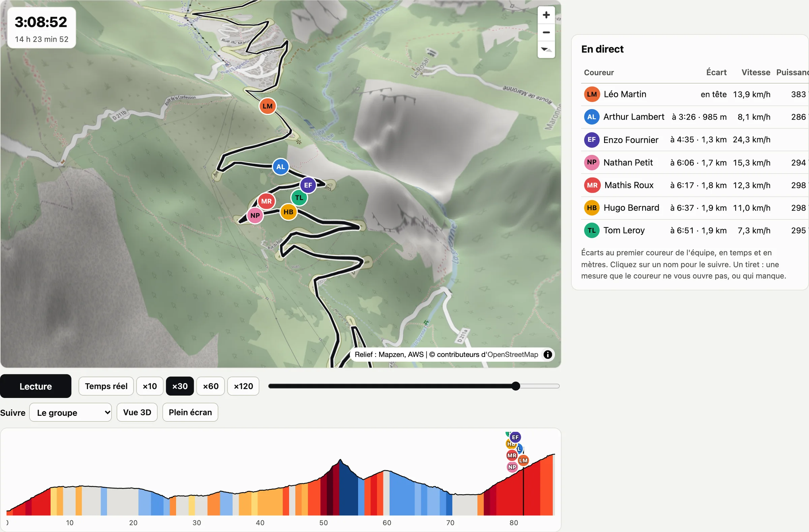Click Léo Martin's speed 13,9 km/h

point(752,94)
